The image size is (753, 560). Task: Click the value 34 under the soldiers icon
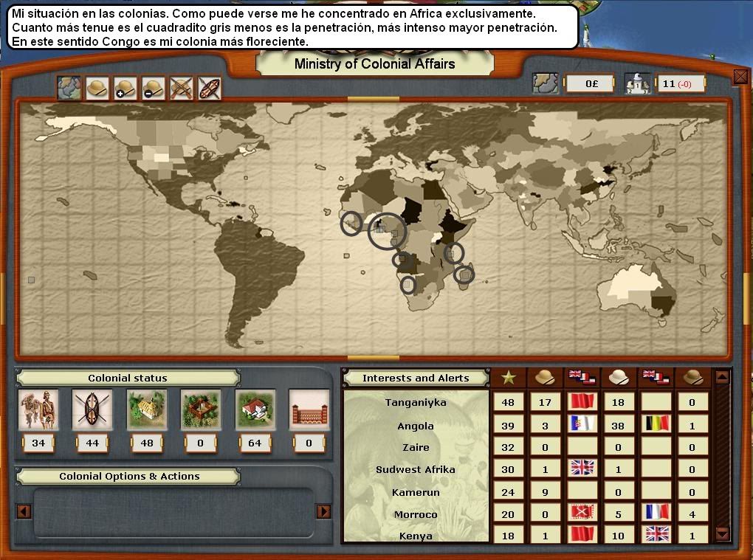[x=38, y=443]
